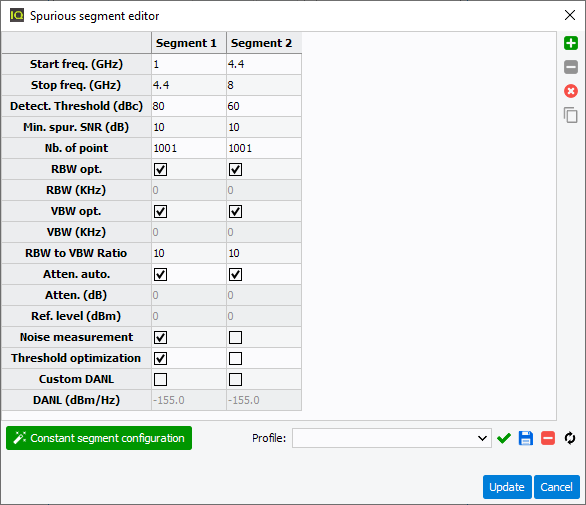Open Constant segment configuration
This screenshot has width=586, height=505.
(99, 438)
